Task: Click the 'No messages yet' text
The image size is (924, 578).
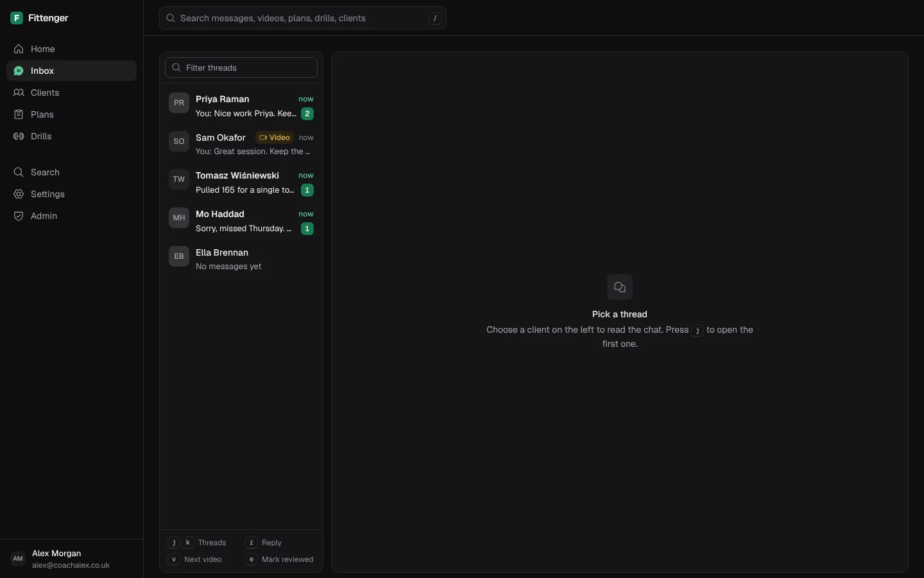Action: (x=228, y=267)
